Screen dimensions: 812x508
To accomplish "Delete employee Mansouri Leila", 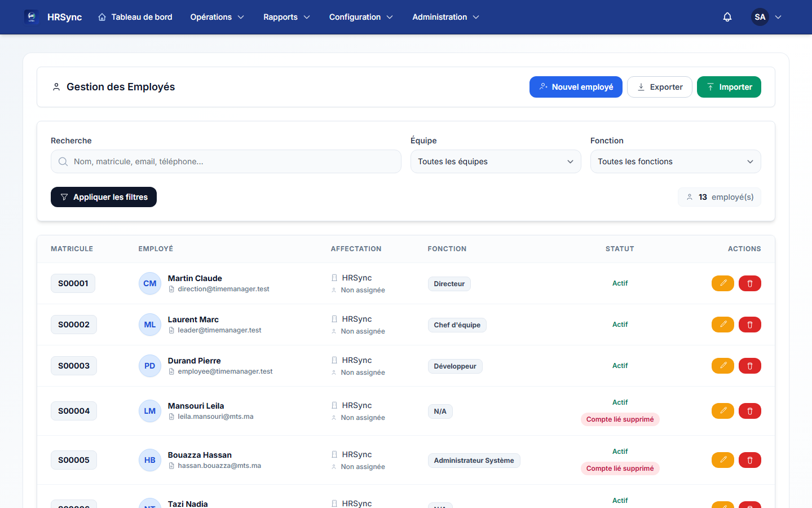I will (x=750, y=411).
